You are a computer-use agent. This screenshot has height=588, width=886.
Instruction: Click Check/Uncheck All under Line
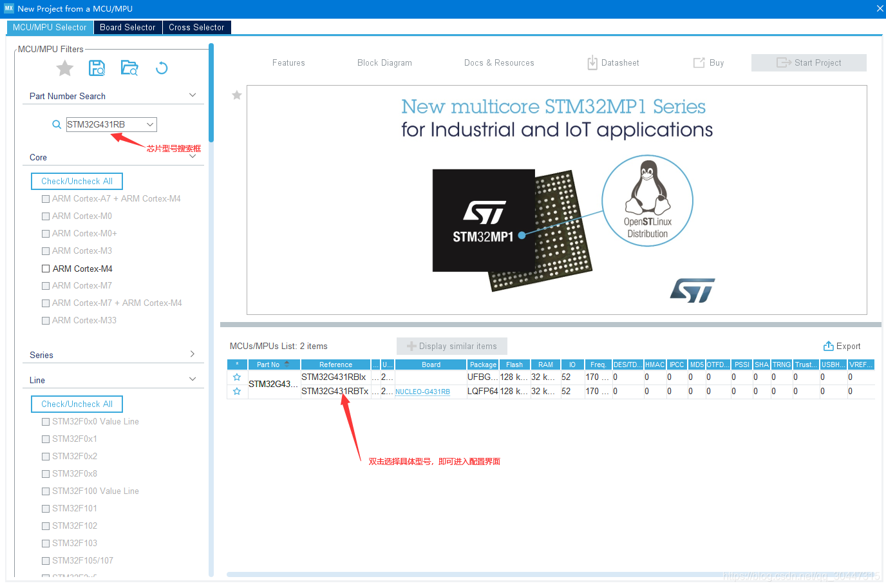pyautogui.click(x=77, y=404)
